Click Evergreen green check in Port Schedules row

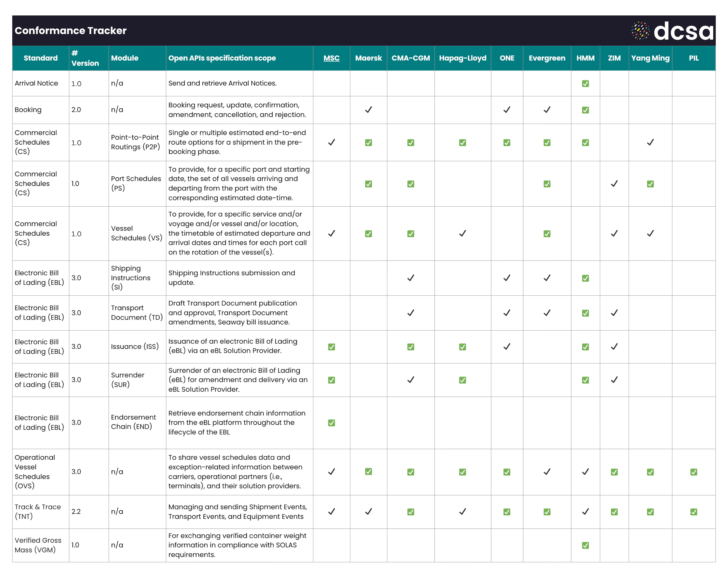pos(547,184)
